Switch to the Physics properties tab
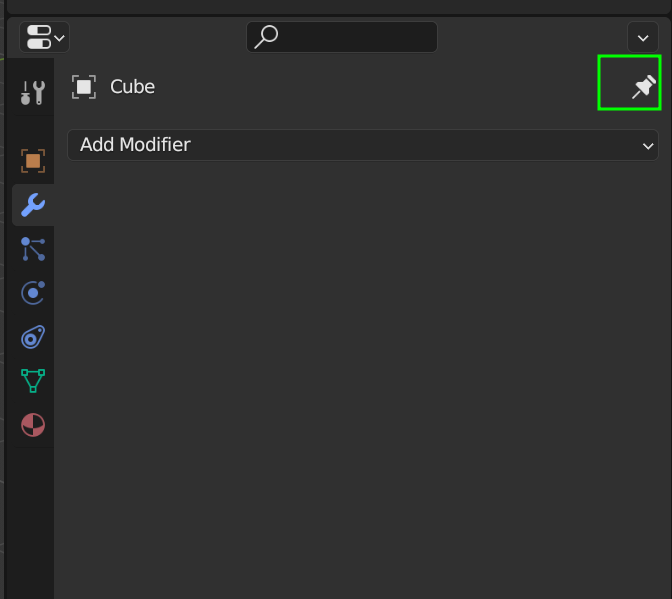The width and height of the screenshot is (672, 599). pyautogui.click(x=33, y=293)
